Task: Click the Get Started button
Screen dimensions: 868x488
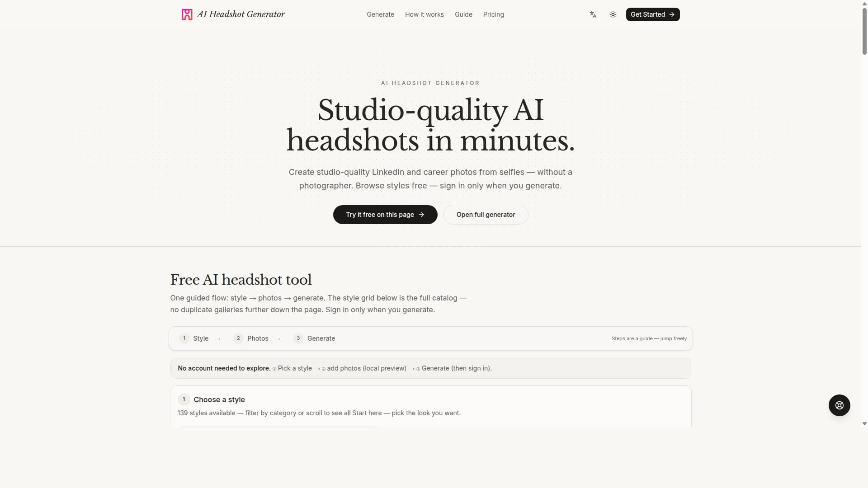Action: point(653,14)
